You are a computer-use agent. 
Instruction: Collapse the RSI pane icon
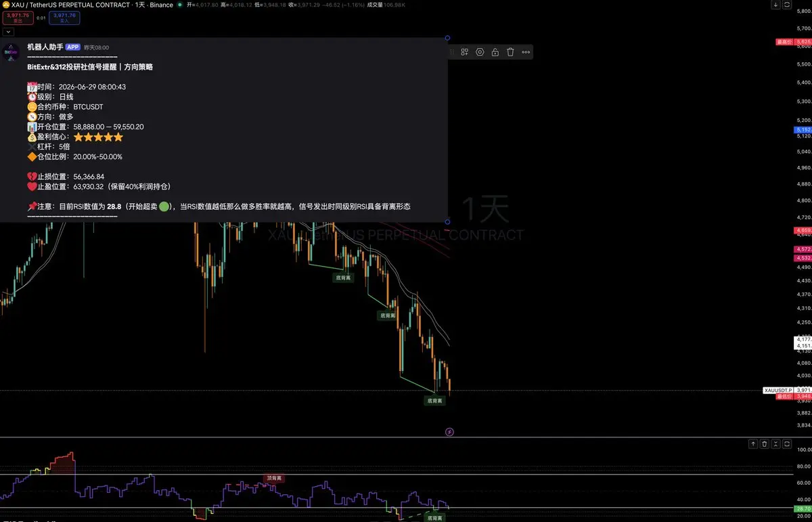pos(775,444)
